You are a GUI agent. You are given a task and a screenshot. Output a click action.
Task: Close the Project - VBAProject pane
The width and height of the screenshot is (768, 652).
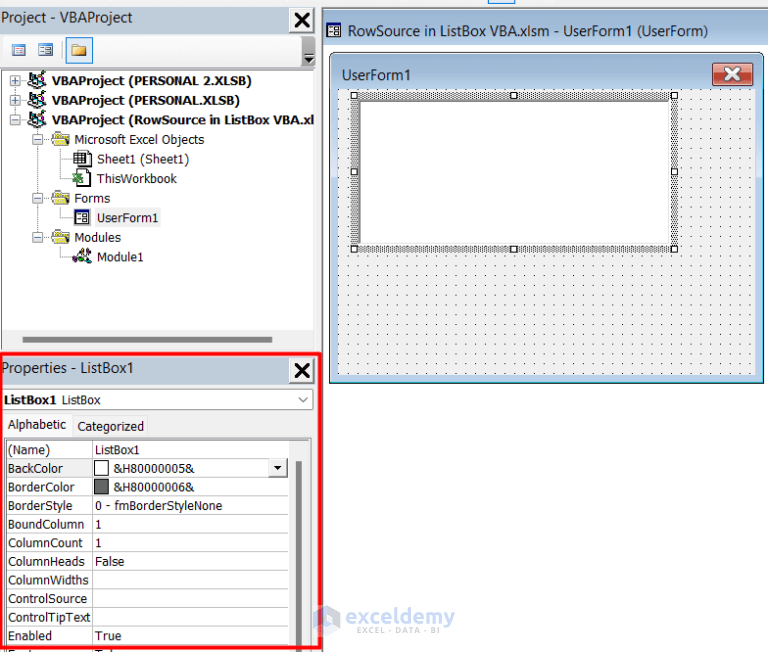point(302,20)
